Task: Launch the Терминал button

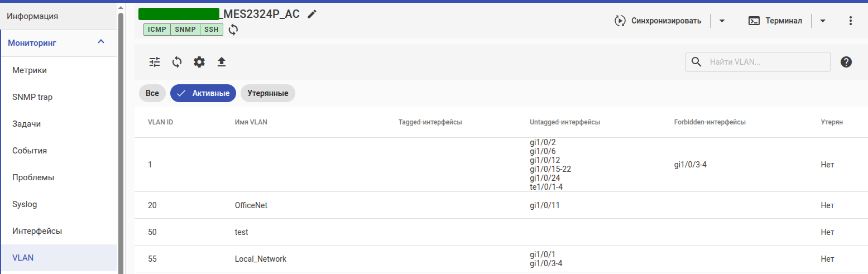Action: coord(776,21)
